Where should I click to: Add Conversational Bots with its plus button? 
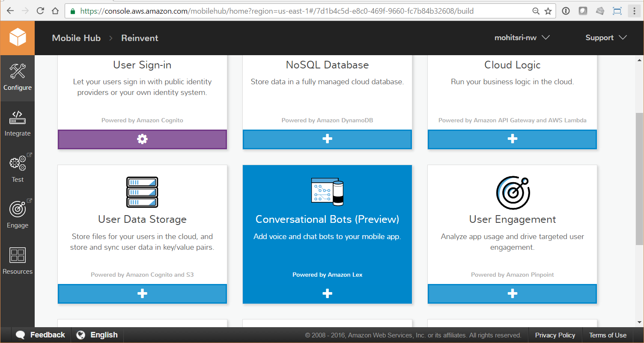[327, 293]
